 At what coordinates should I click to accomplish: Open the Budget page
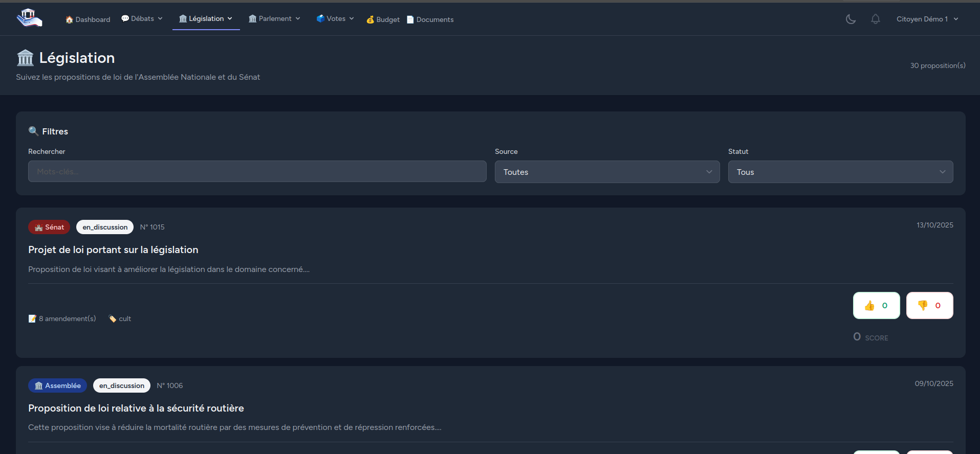[383, 19]
